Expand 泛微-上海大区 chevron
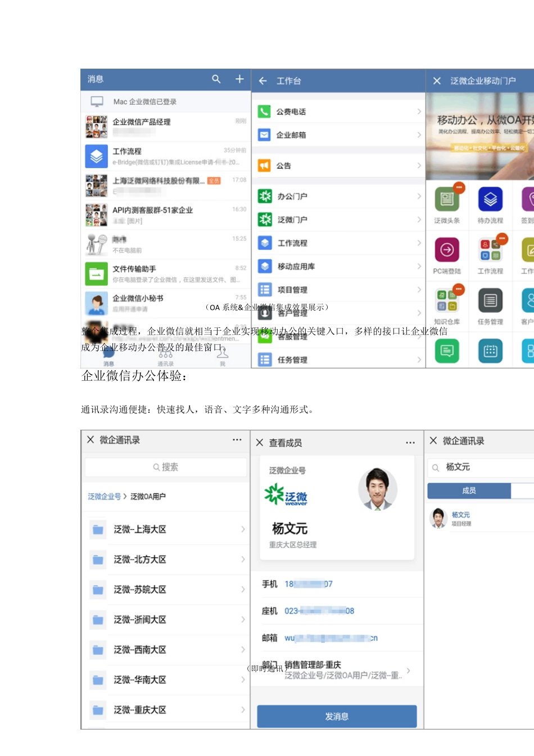Viewport: 534px width, 756px height. tap(243, 529)
